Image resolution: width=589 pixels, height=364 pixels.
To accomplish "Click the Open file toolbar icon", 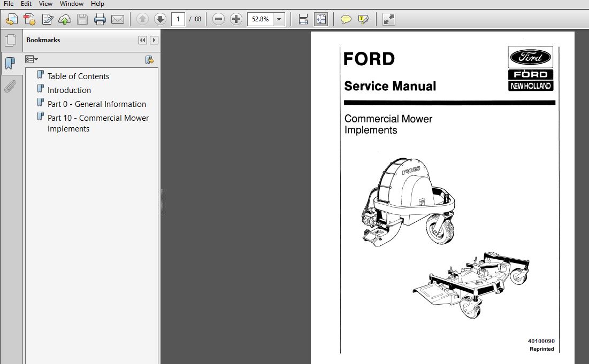I will 12,19.
